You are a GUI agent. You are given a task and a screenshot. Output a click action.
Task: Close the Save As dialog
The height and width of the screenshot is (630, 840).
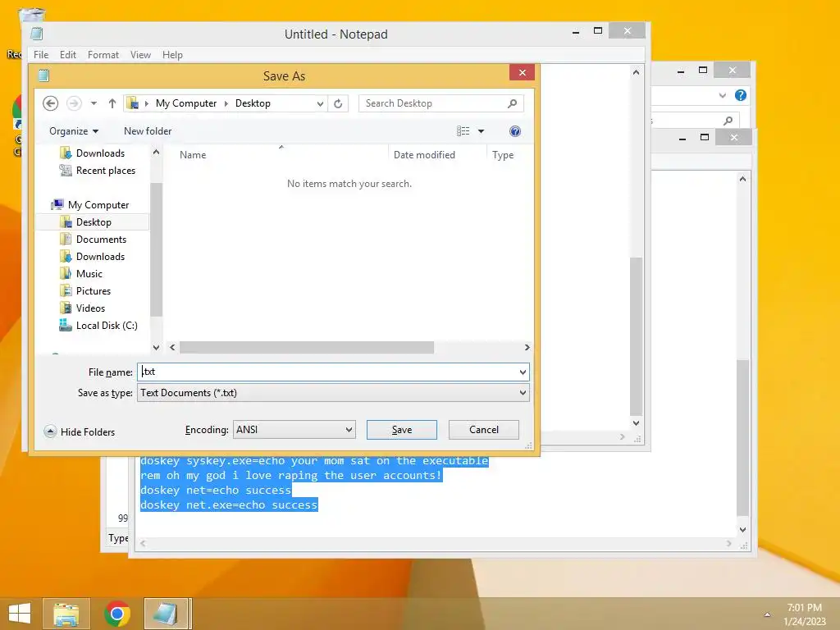pyautogui.click(x=523, y=72)
